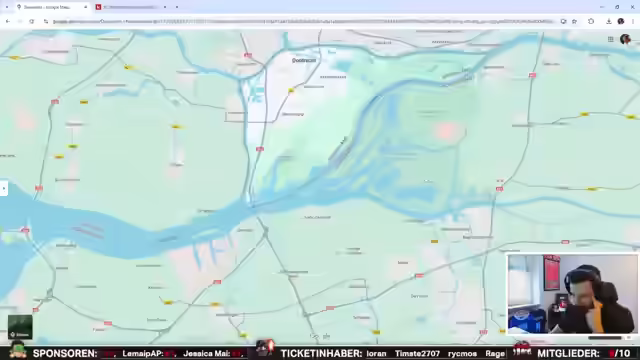Image resolution: width=640 pixels, height=360 pixels.
Task: Open the screen cast icon in address bar
Action: [563, 21]
